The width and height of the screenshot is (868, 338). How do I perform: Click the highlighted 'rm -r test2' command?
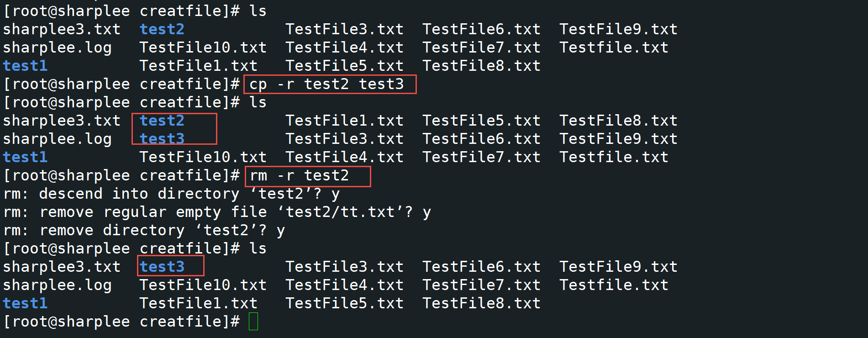pyautogui.click(x=299, y=175)
